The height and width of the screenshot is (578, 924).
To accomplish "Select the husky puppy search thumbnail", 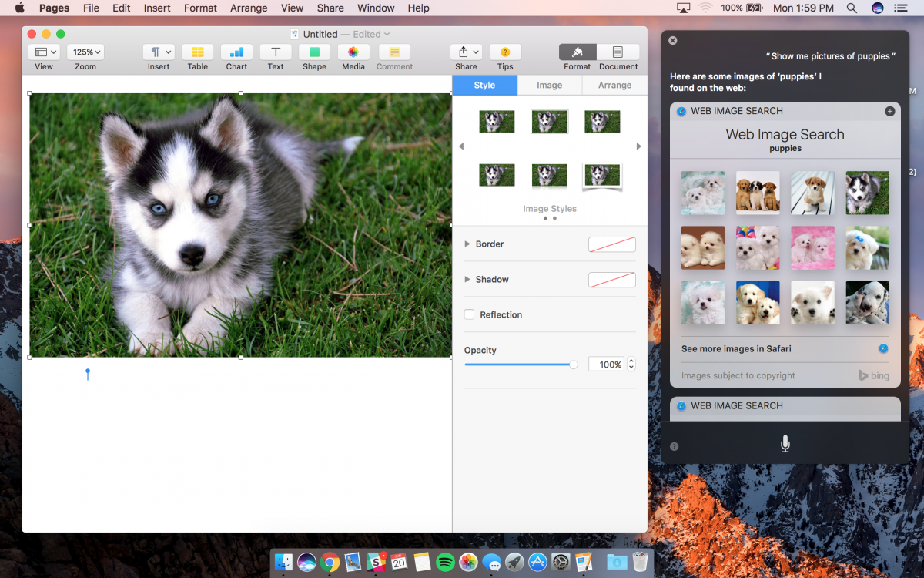I will click(x=867, y=193).
